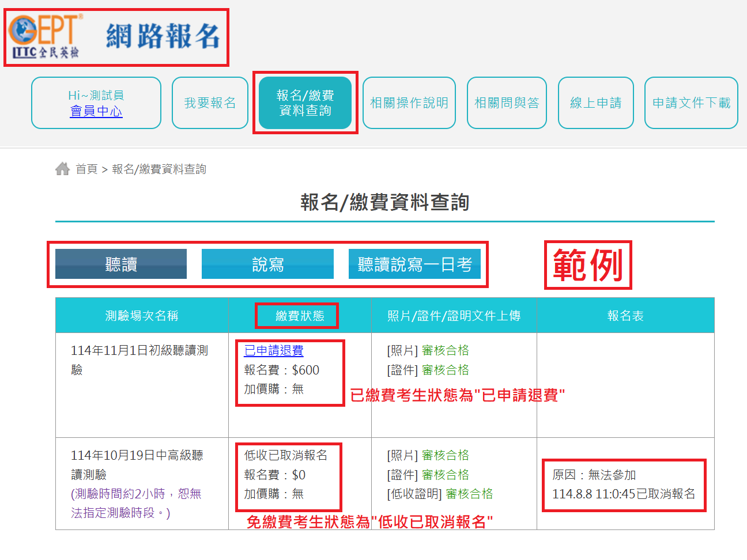Open 相關操作說明 instructions page
The width and height of the screenshot is (747, 560).
coord(409,103)
